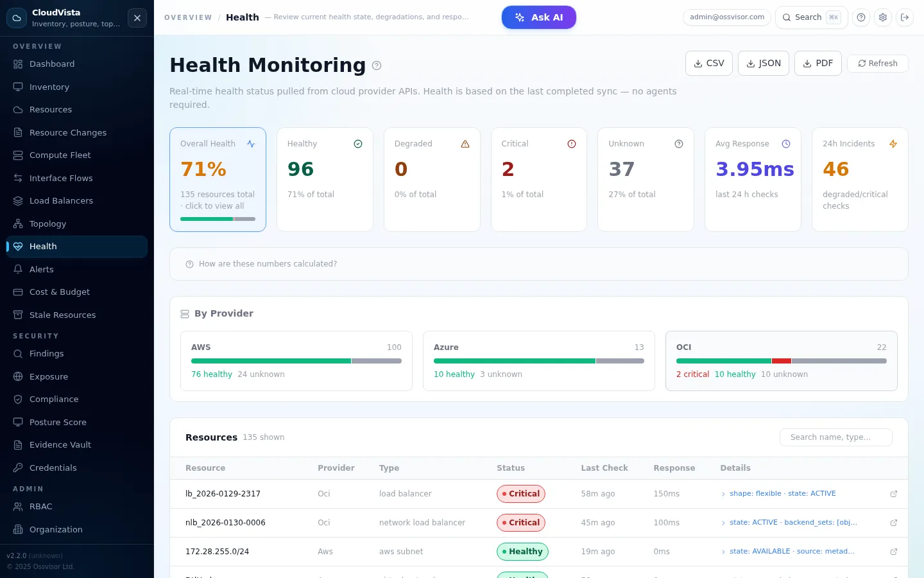Click the OCI provider health bar
This screenshot has height=578, width=924.
(782, 361)
